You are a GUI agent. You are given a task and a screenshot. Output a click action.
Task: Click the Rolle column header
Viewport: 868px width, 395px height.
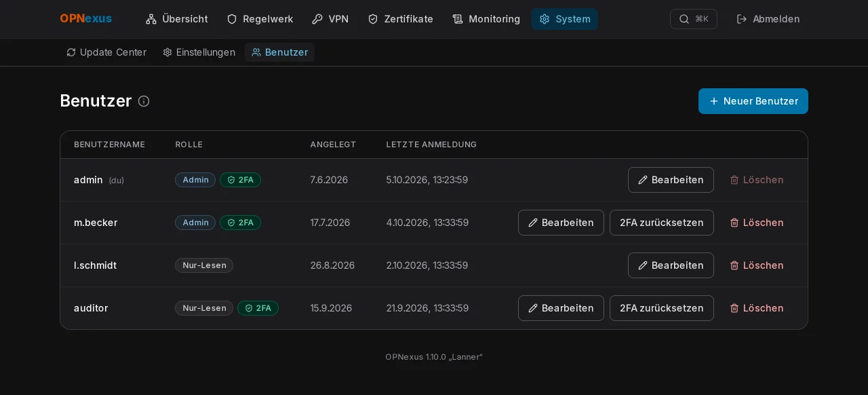(x=189, y=145)
